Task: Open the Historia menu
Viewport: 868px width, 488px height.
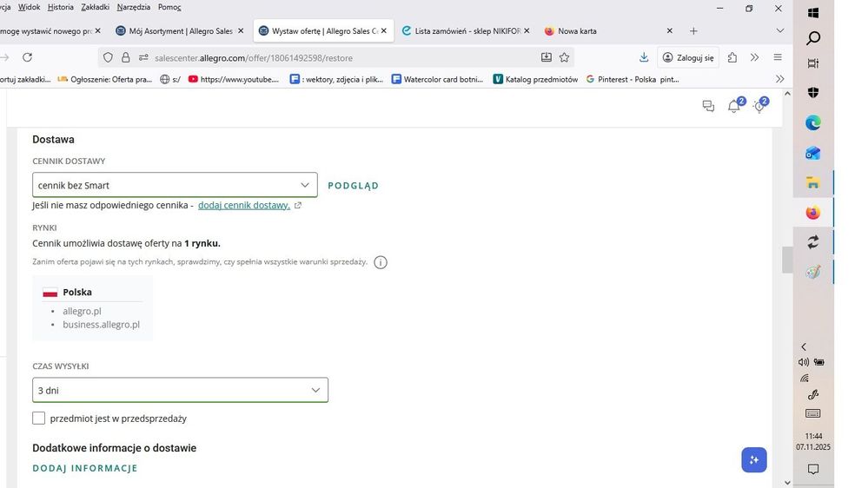Action: 61,7
